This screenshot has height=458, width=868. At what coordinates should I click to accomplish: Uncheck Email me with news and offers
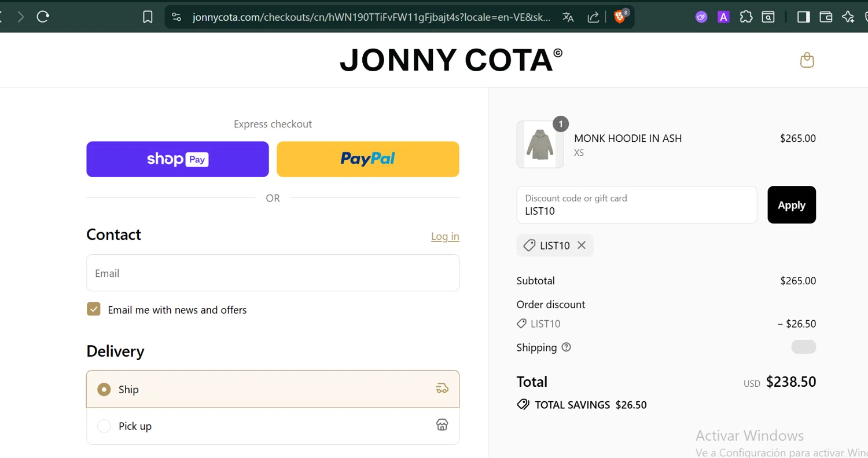pos(94,309)
